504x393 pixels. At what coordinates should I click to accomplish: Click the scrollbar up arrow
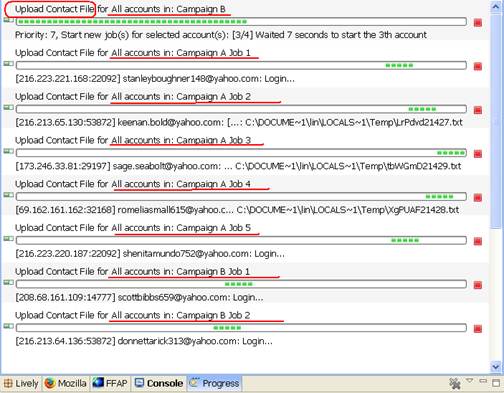pyautogui.click(x=496, y=7)
